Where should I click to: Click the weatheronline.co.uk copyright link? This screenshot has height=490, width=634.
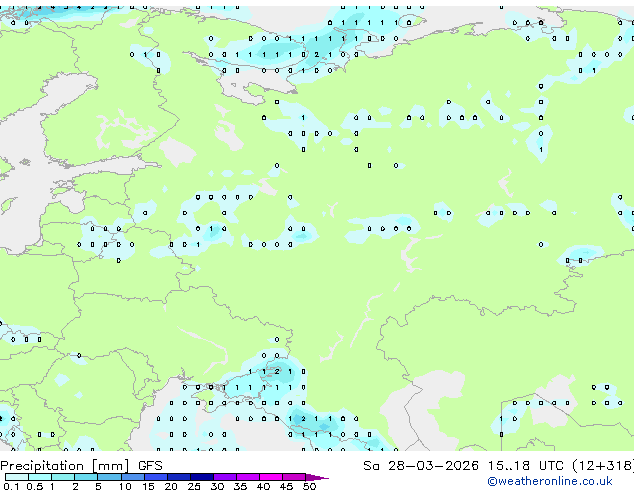click(x=550, y=481)
